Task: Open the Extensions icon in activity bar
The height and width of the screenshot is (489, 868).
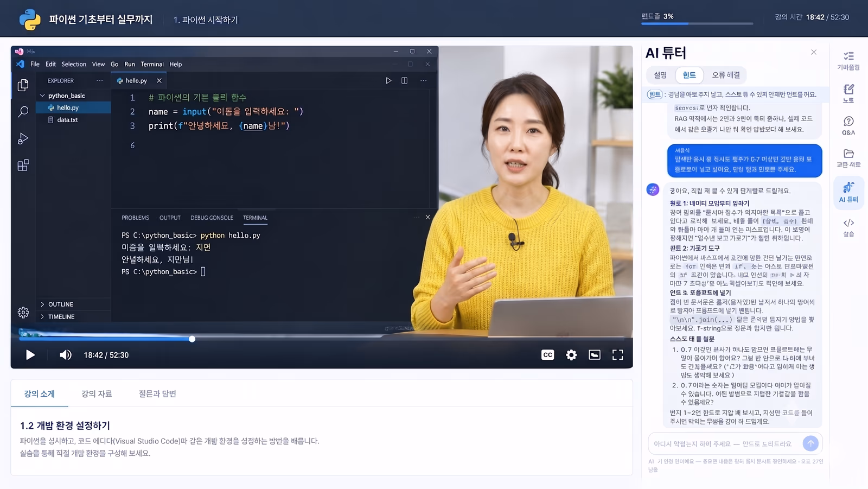Action: [23, 165]
